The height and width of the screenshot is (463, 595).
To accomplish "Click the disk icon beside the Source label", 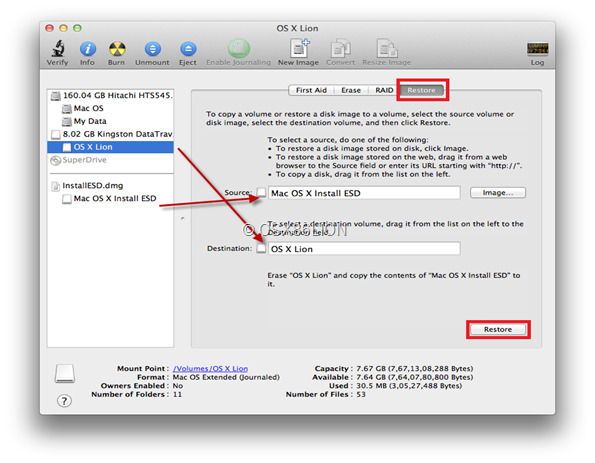I will 261,192.
